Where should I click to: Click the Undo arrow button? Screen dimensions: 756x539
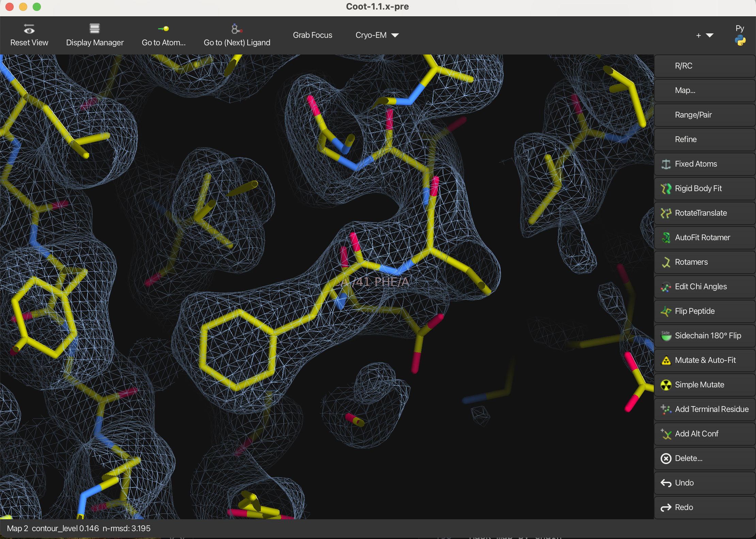pos(666,483)
